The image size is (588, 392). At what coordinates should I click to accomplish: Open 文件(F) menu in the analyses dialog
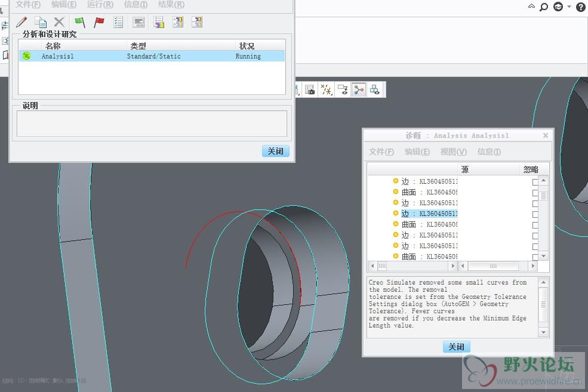(x=28, y=5)
